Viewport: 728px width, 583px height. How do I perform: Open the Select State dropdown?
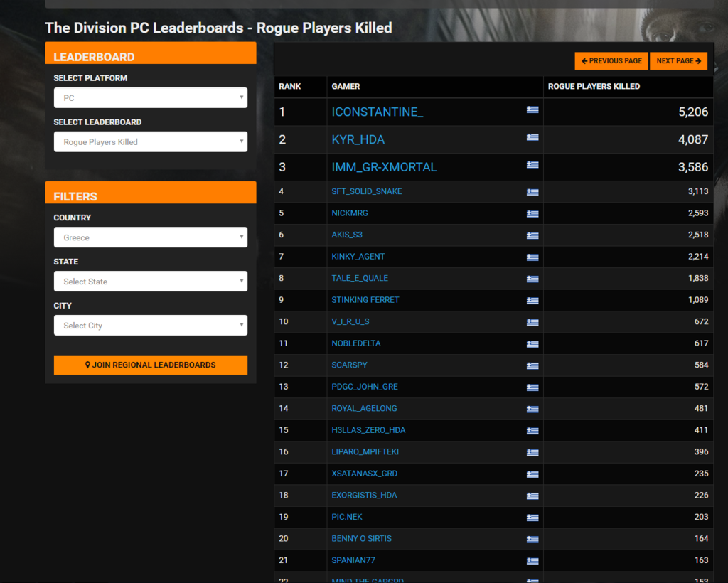coord(150,282)
